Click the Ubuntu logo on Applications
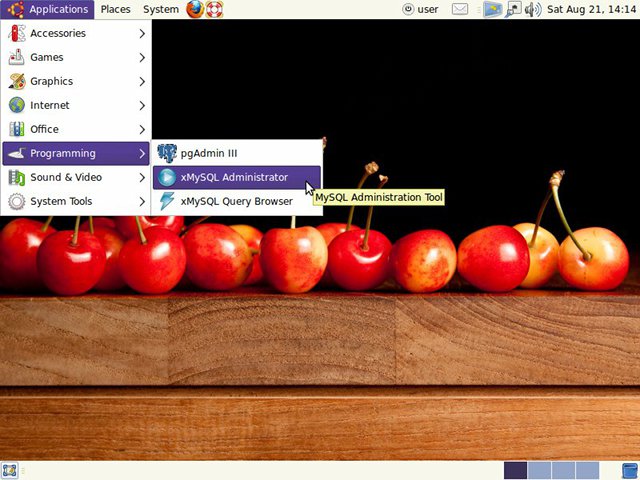640x480 pixels. click(x=16, y=9)
